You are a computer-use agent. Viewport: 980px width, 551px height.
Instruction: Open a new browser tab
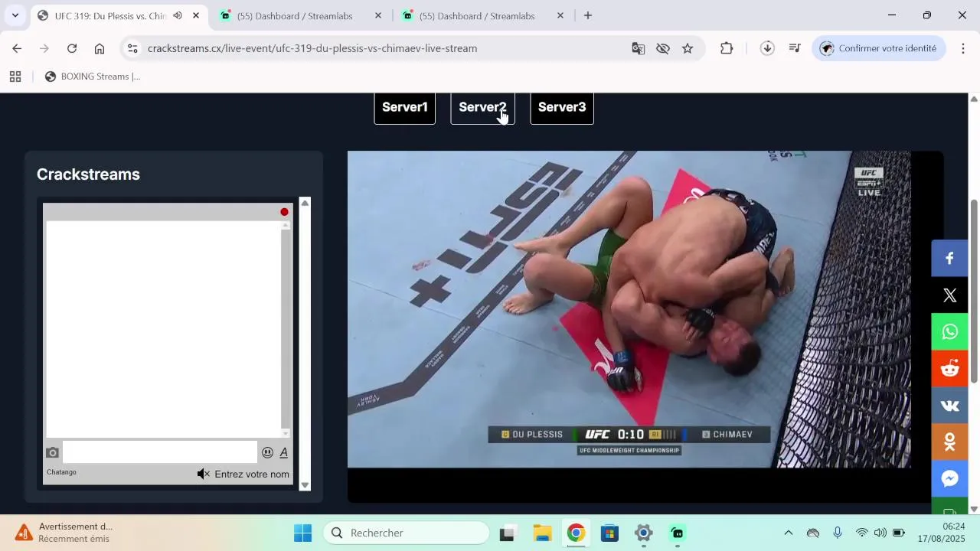click(x=588, y=16)
